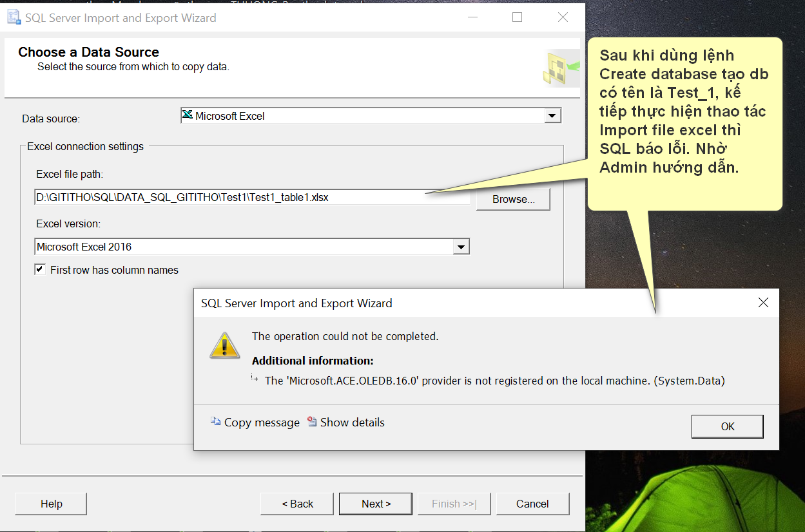Click the Copy message link
The width and height of the screenshot is (805, 532).
[262, 423]
